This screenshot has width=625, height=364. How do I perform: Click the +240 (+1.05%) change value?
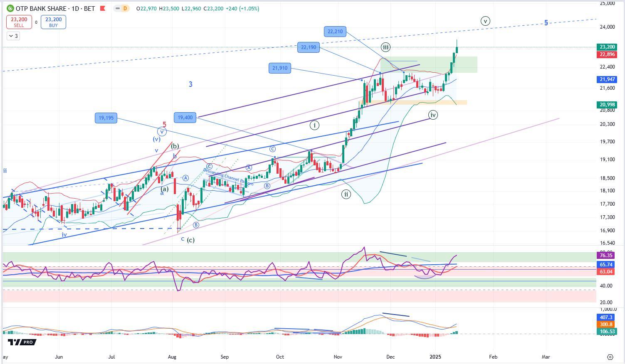point(242,8)
